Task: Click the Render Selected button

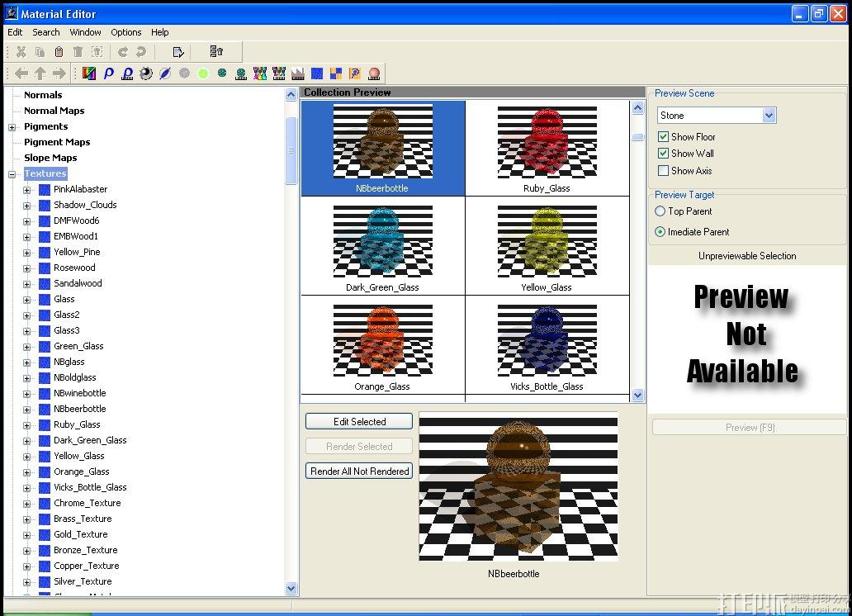Action: point(359,447)
